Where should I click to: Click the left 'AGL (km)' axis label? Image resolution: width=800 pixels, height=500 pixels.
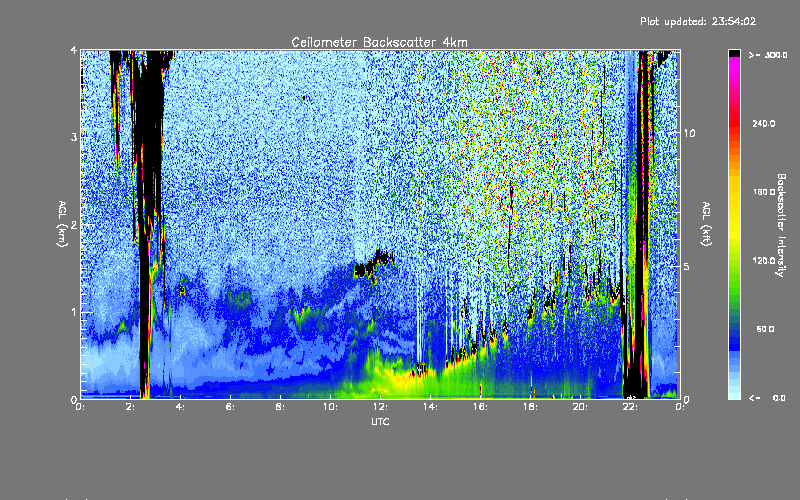62,224
